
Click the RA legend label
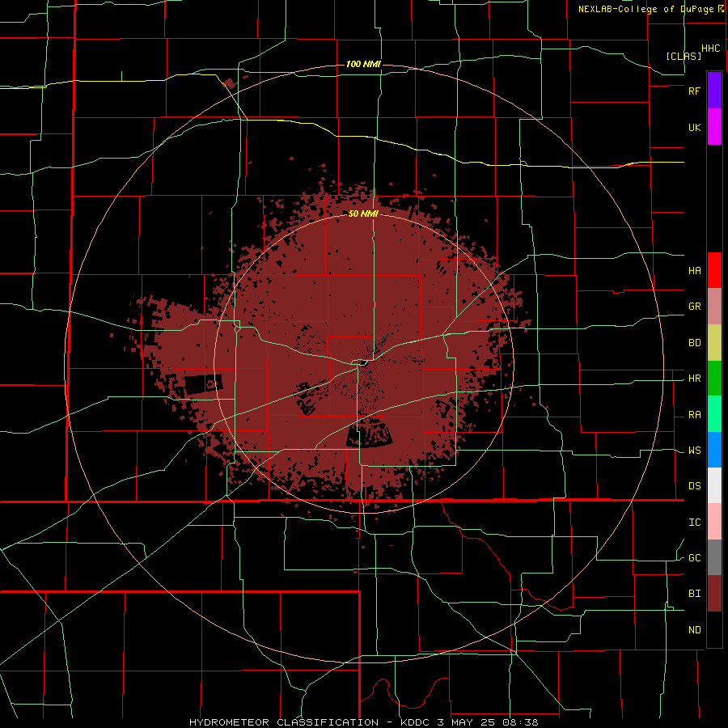point(694,415)
